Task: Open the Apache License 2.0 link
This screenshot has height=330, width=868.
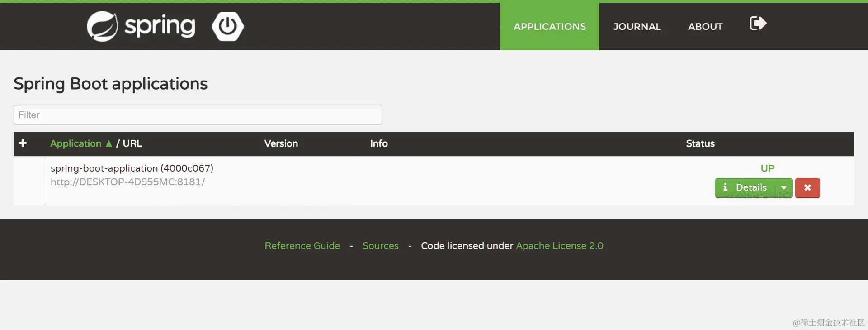Action: (560, 246)
